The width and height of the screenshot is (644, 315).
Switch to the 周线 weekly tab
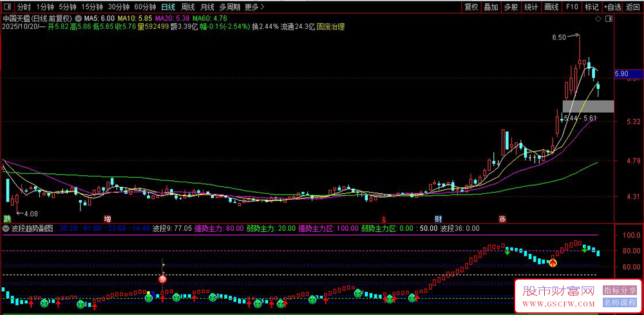187,7
